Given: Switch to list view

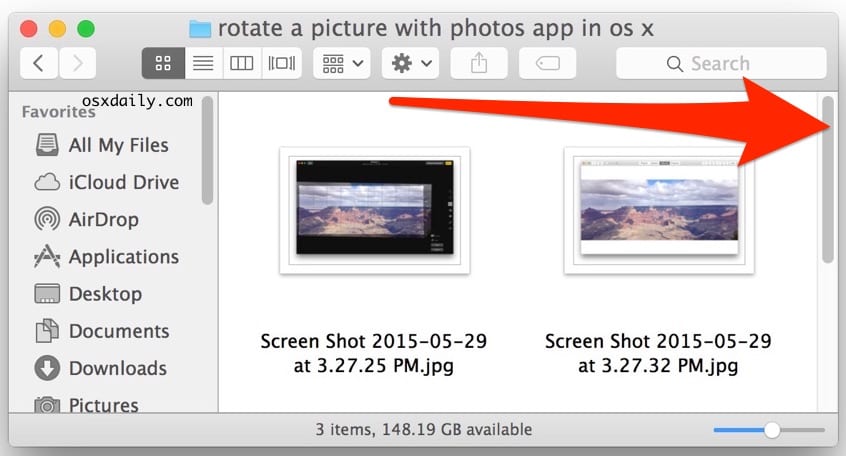Looking at the screenshot, I should [203, 64].
